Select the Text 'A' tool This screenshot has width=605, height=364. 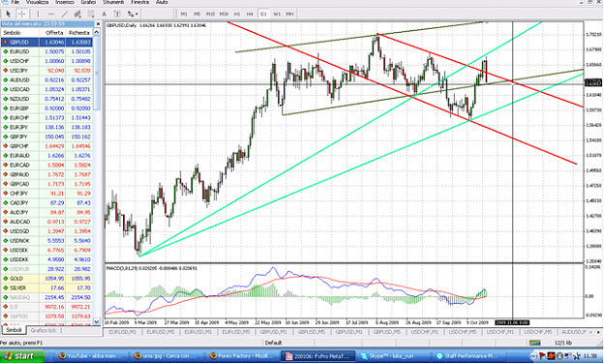coord(104,14)
